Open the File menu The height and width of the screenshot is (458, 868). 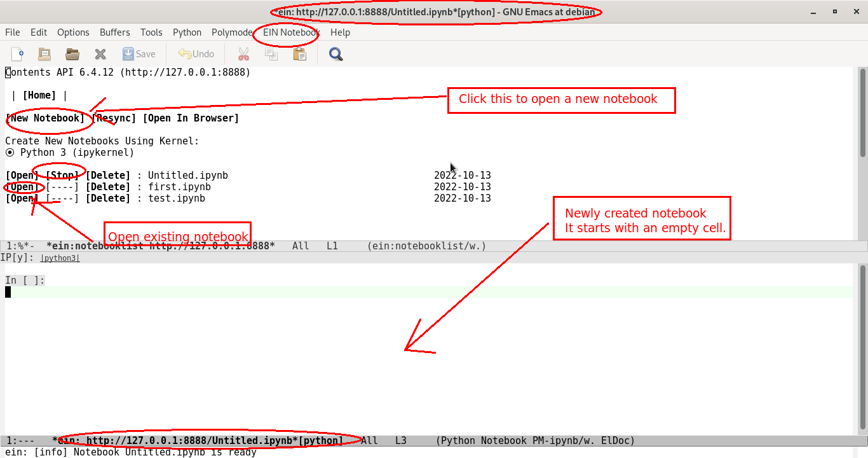13,32
